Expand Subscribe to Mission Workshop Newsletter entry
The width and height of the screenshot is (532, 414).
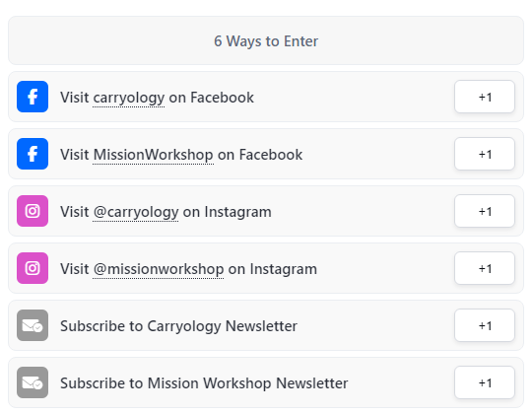[x=266, y=382]
